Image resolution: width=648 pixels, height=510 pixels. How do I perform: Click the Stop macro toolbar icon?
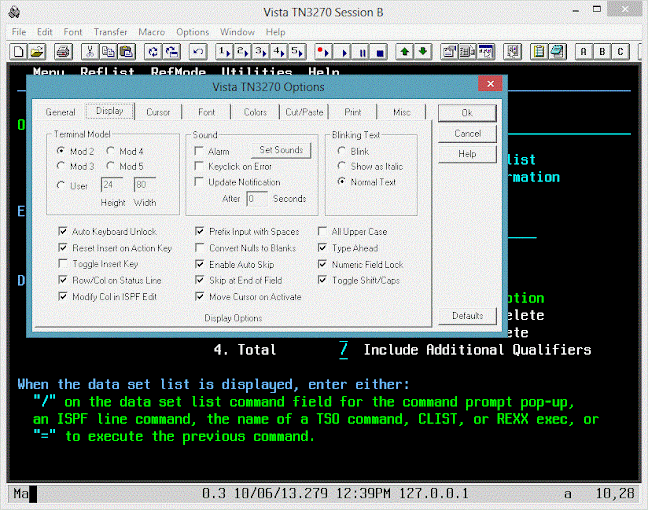click(x=380, y=52)
